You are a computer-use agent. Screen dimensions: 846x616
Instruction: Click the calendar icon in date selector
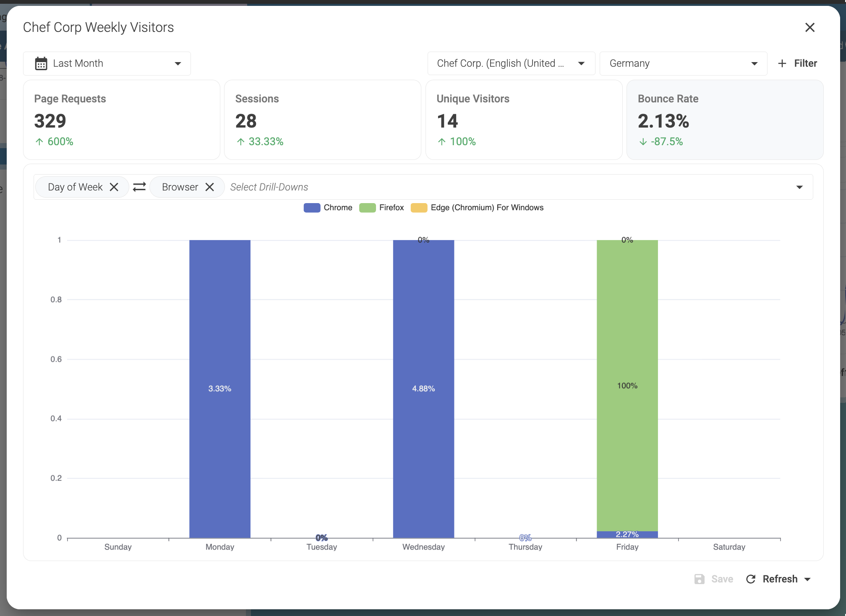[x=41, y=63]
